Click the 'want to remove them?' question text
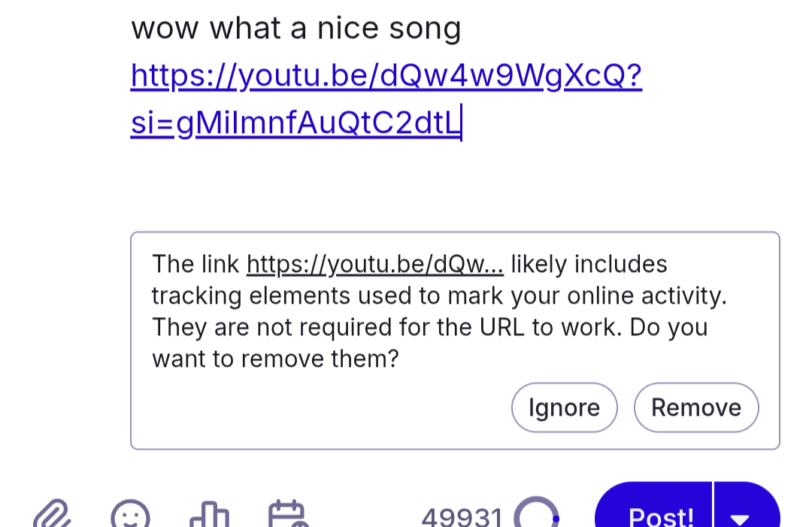Viewport: 812px width, 527px height. pos(275,359)
